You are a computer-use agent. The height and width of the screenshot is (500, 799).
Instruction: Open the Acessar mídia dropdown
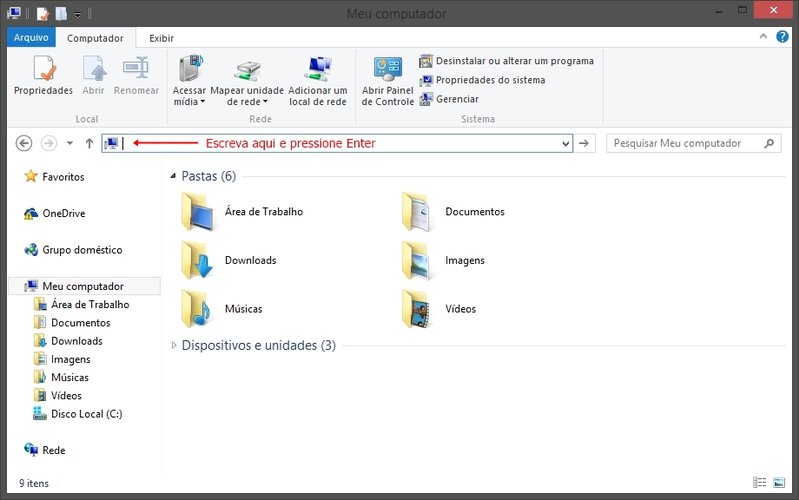point(189,81)
